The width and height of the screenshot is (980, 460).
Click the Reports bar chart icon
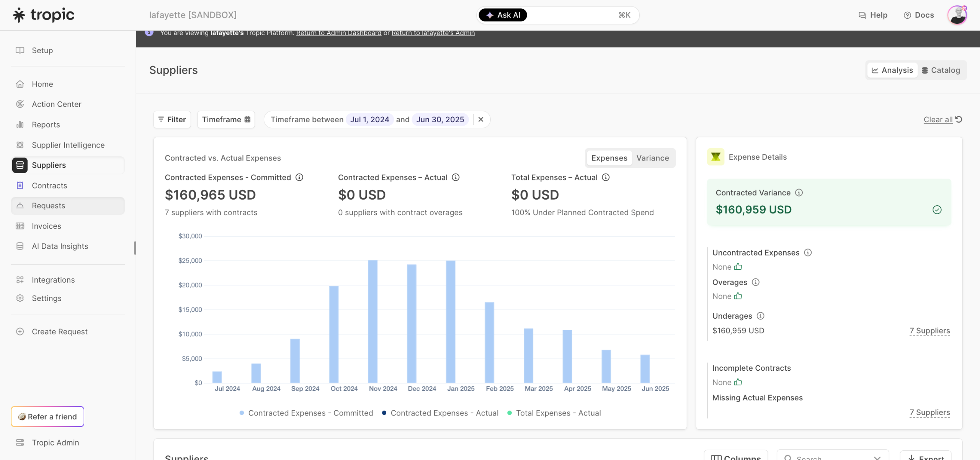(20, 124)
